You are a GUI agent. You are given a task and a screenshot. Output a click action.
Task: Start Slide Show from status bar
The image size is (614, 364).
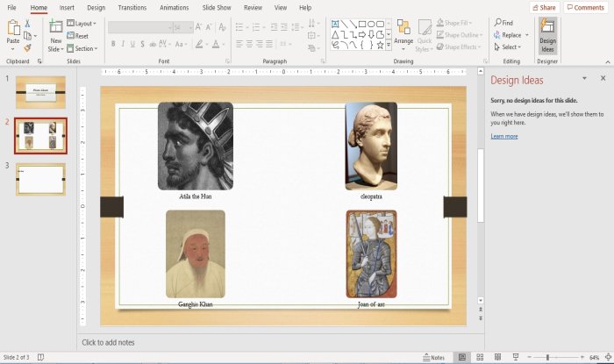516,357
